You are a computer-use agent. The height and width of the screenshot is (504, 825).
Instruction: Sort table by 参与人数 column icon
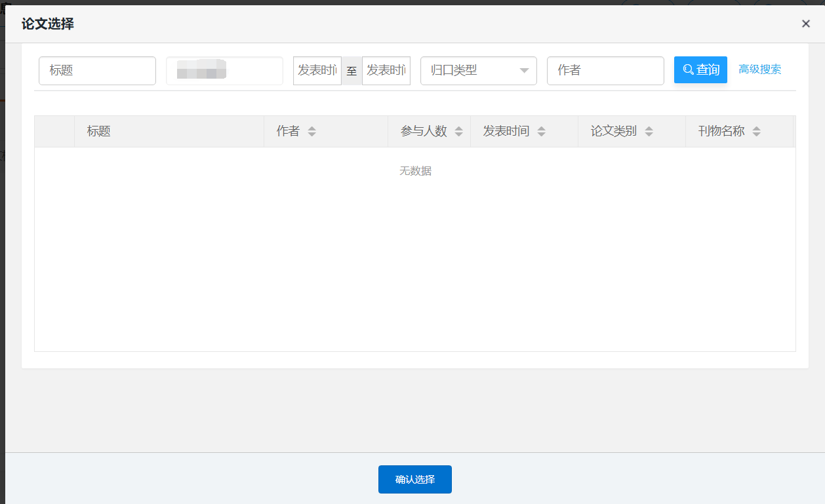(x=458, y=132)
